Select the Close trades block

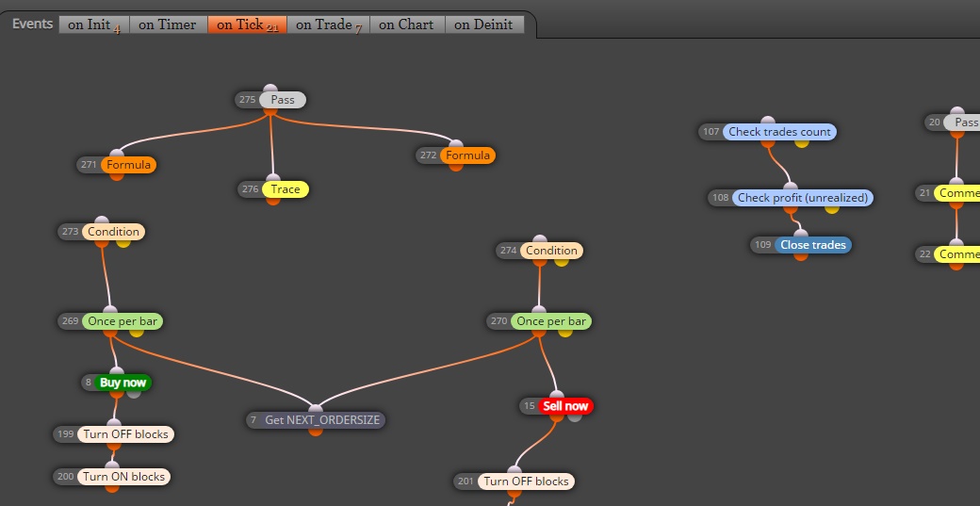tap(813, 245)
